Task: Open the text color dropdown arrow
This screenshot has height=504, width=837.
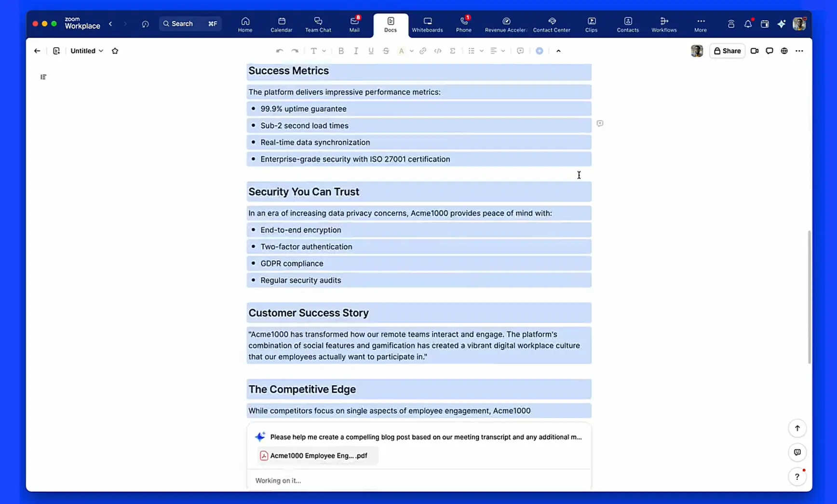Action: (411, 51)
